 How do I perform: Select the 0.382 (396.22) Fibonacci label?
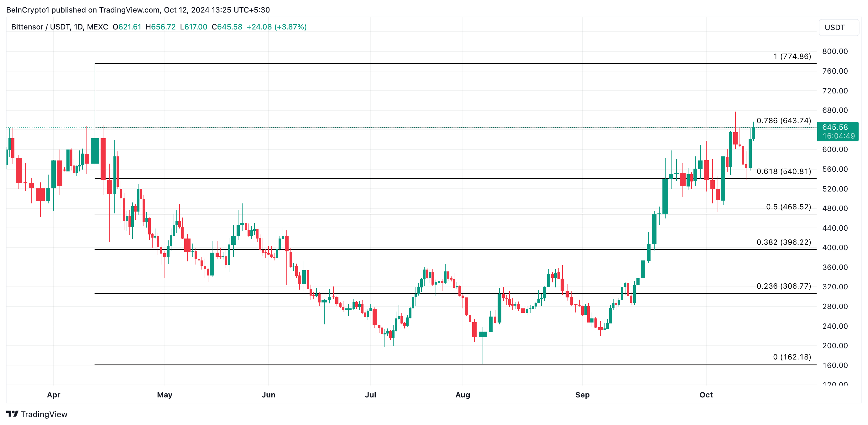tap(783, 242)
